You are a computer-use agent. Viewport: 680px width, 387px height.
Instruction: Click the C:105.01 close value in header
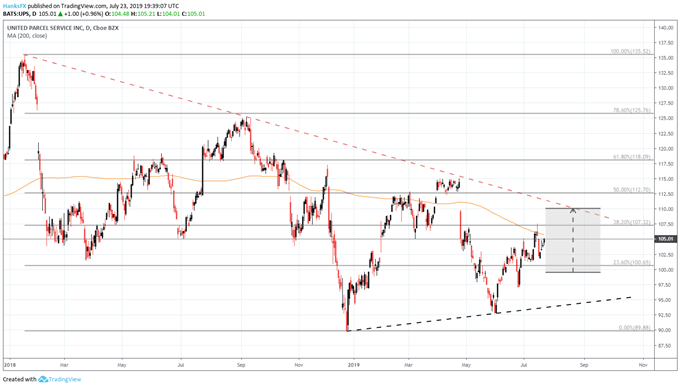pyautogui.click(x=193, y=14)
